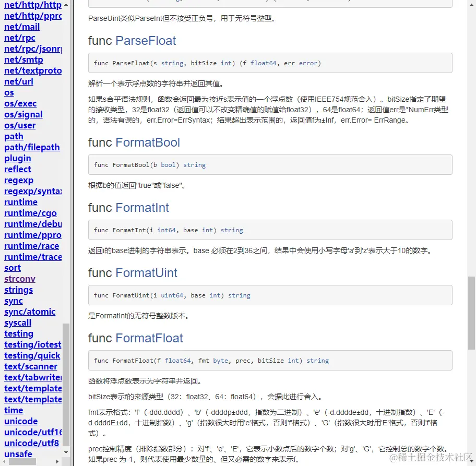Image resolution: width=476 pixels, height=466 pixels.
Task: Open the net/mail package link
Action: tap(22, 27)
